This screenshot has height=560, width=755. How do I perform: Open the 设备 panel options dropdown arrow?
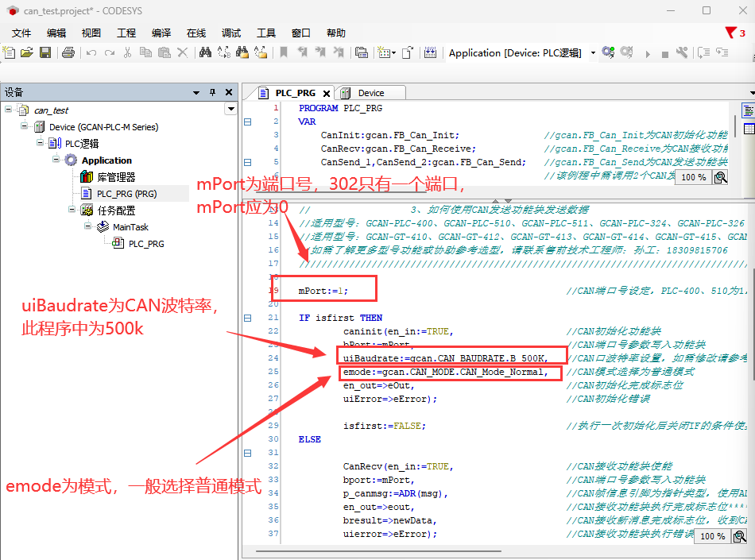tap(196, 92)
